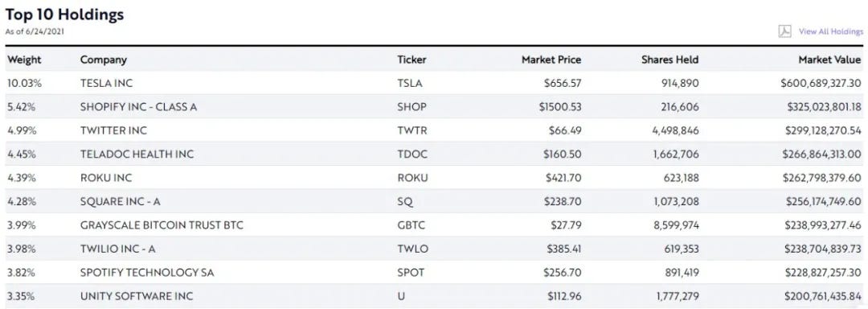Click the Market Price column header
Viewport: 868px width, 309px height.
click(551, 60)
